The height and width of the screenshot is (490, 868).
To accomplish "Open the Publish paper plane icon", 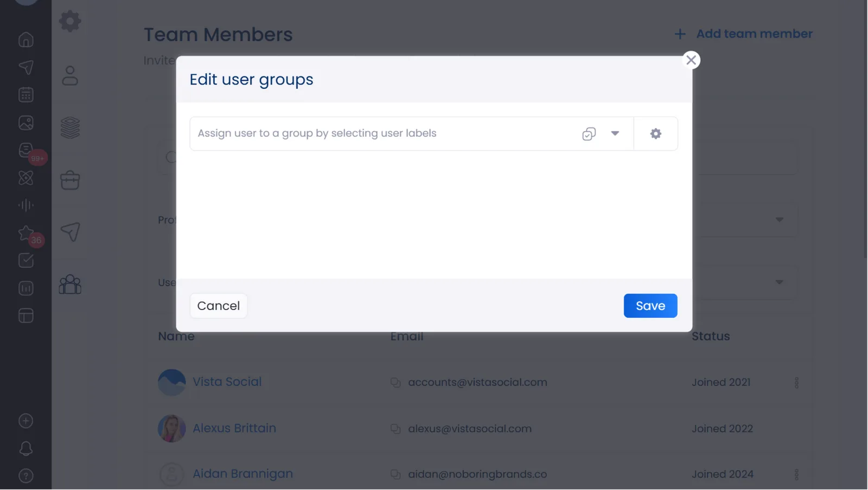I will point(26,67).
